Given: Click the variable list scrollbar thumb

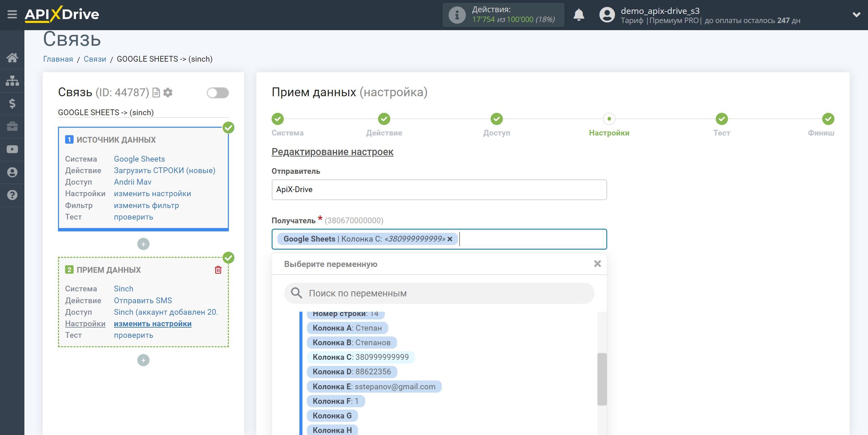Looking at the screenshot, I should 602,379.
